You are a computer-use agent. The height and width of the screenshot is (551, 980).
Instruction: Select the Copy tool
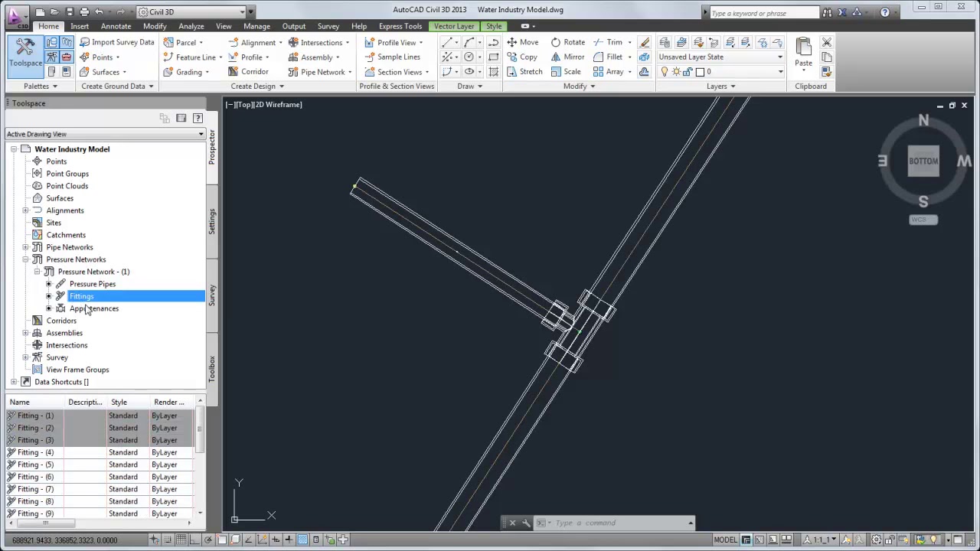(522, 57)
